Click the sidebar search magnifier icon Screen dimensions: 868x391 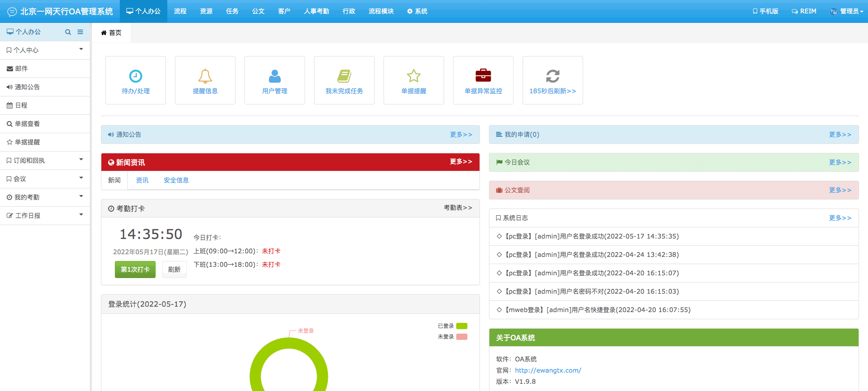(x=68, y=32)
